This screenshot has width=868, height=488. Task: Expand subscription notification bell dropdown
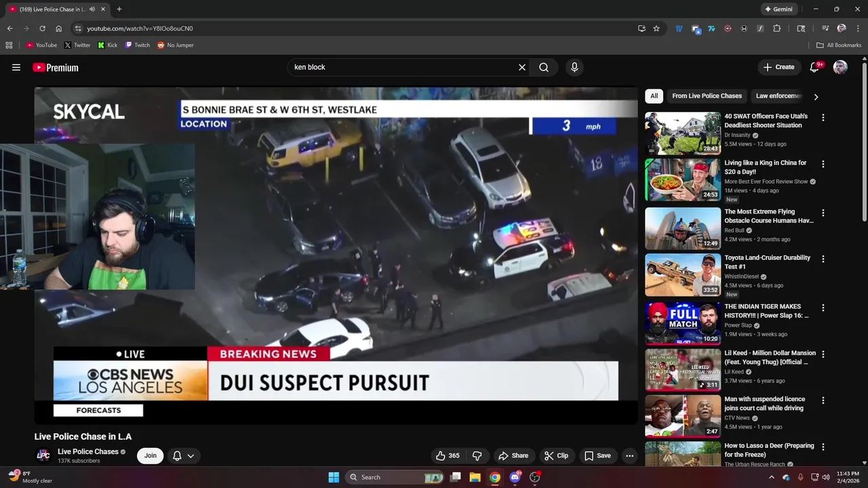pos(184,455)
